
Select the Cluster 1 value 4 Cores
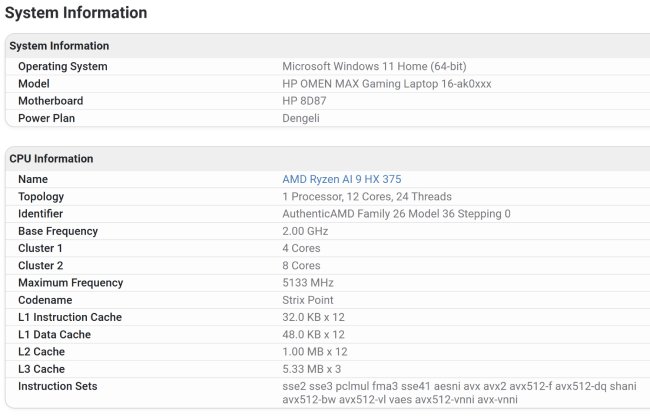coord(301,248)
